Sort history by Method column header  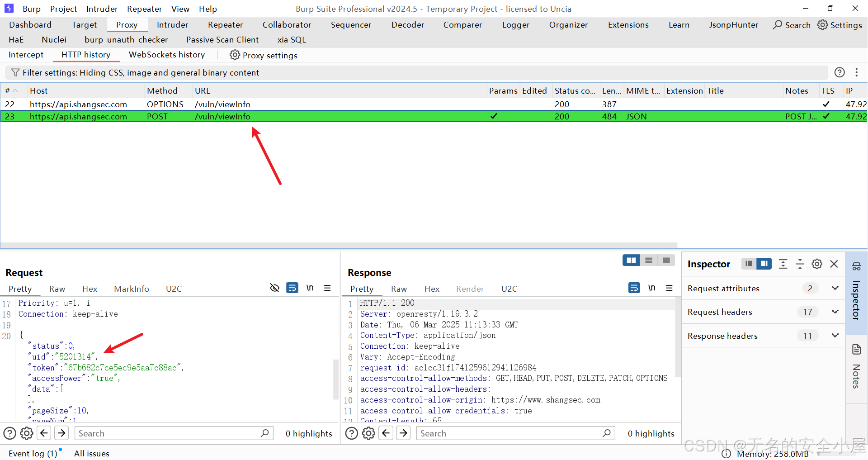pos(169,90)
